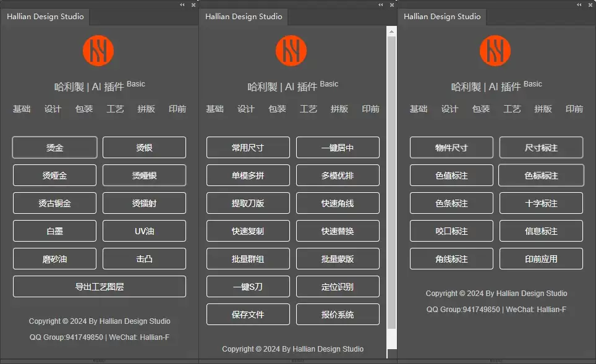Click the 提取刀版 button

point(248,203)
